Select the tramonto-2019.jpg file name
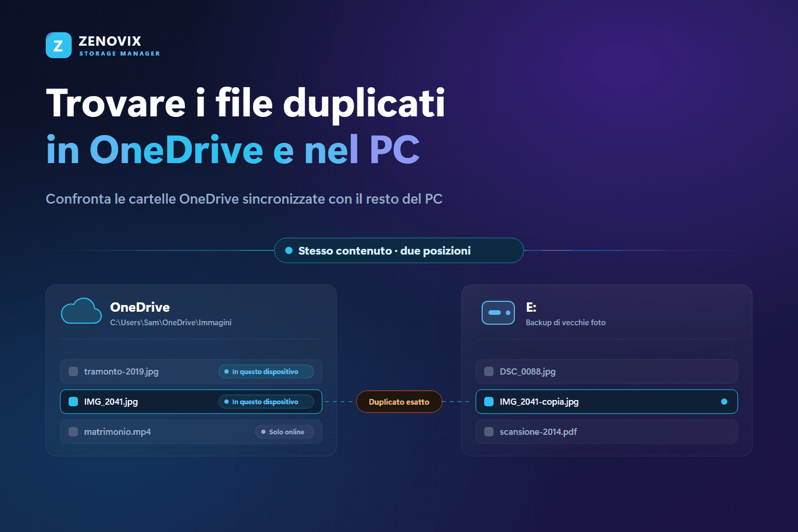The width and height of the screenshot is (798, 532). click(121, 371)
